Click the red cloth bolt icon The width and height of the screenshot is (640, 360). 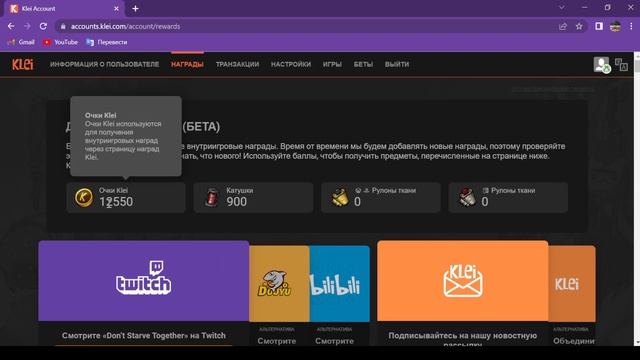tap(467, 198)
